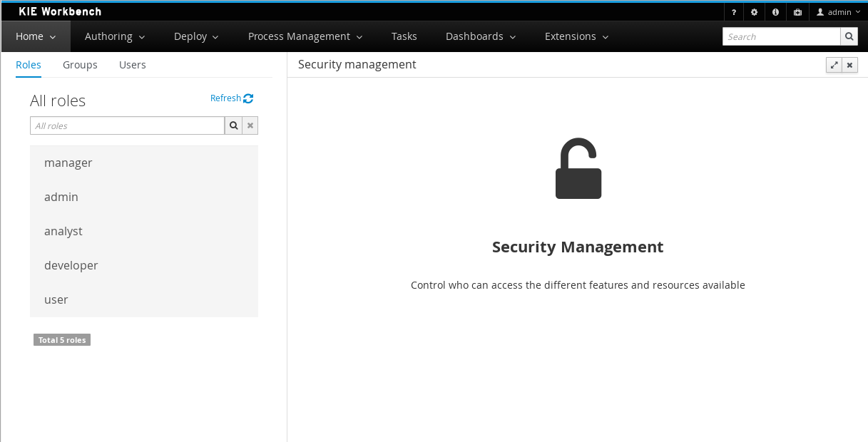Close the Security management panel
868x442 pixels.
click(849, 65)
